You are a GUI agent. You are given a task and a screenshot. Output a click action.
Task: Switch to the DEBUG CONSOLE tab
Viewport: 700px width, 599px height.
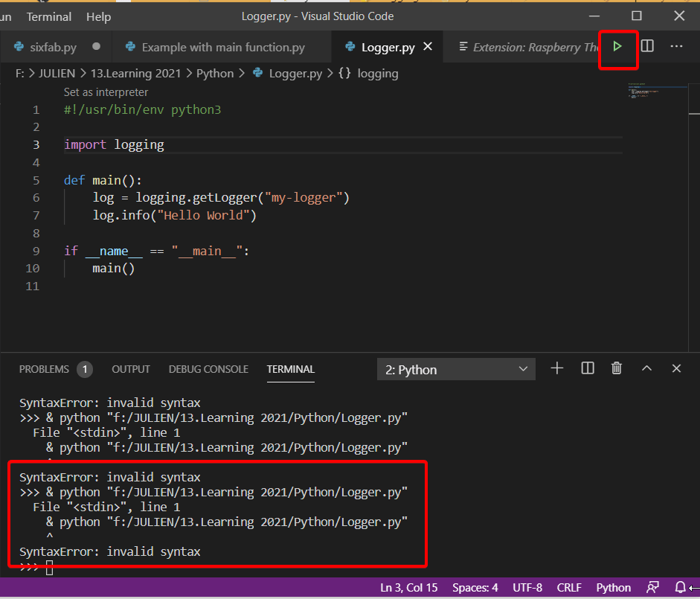(208, 368)
